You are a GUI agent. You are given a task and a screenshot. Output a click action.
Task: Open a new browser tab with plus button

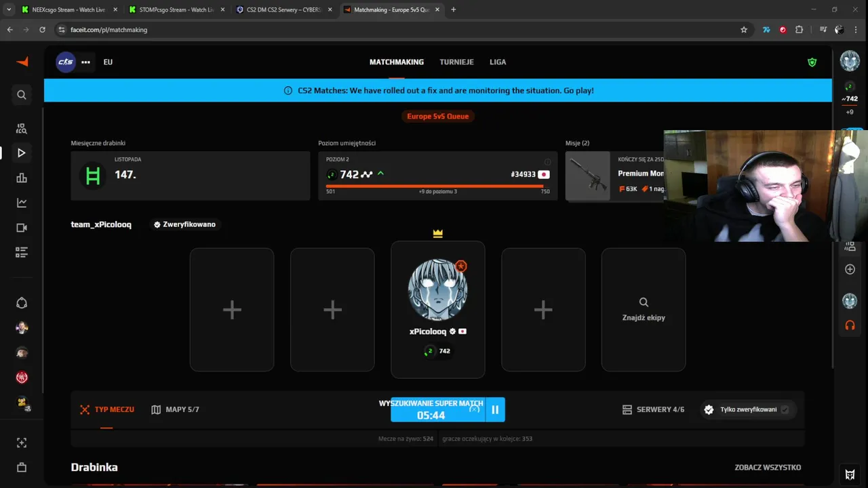[454, 9]
